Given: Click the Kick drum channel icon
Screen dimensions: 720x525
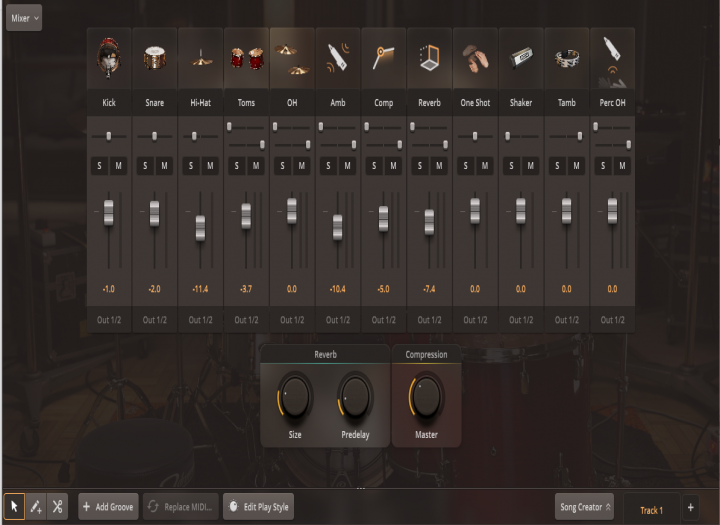Looking at the screenshot, I should [x=109, y=58].
